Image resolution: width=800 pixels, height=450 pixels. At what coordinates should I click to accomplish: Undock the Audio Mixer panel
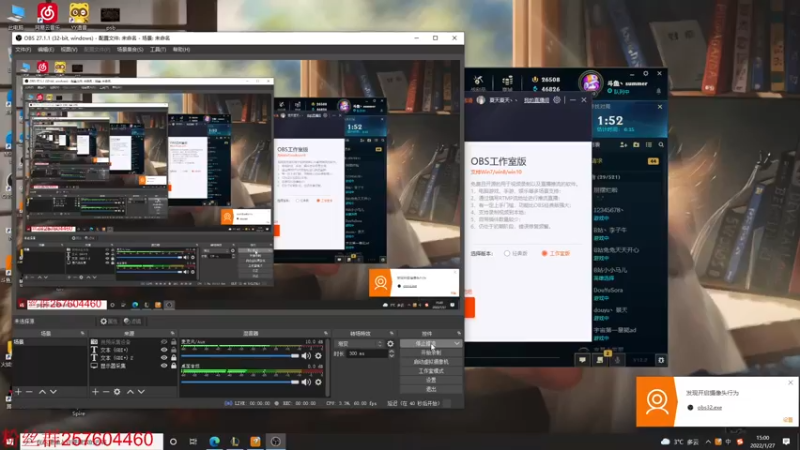[326, 333]
